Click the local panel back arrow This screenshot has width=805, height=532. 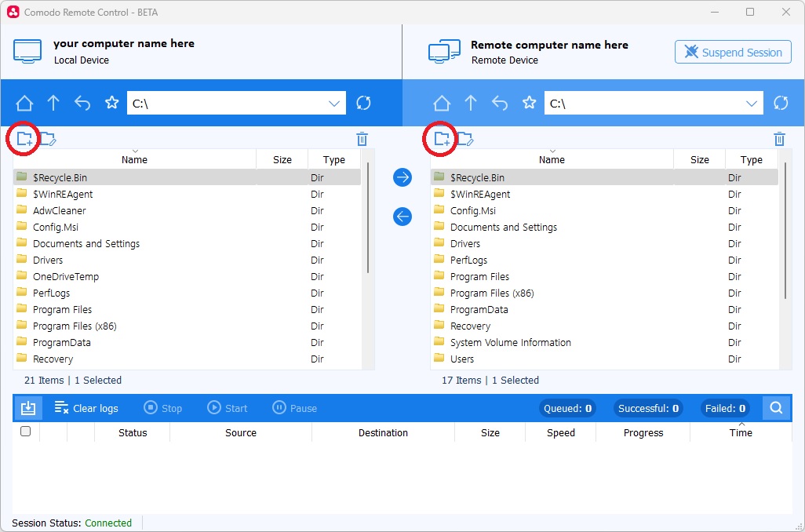pos(82,103)
